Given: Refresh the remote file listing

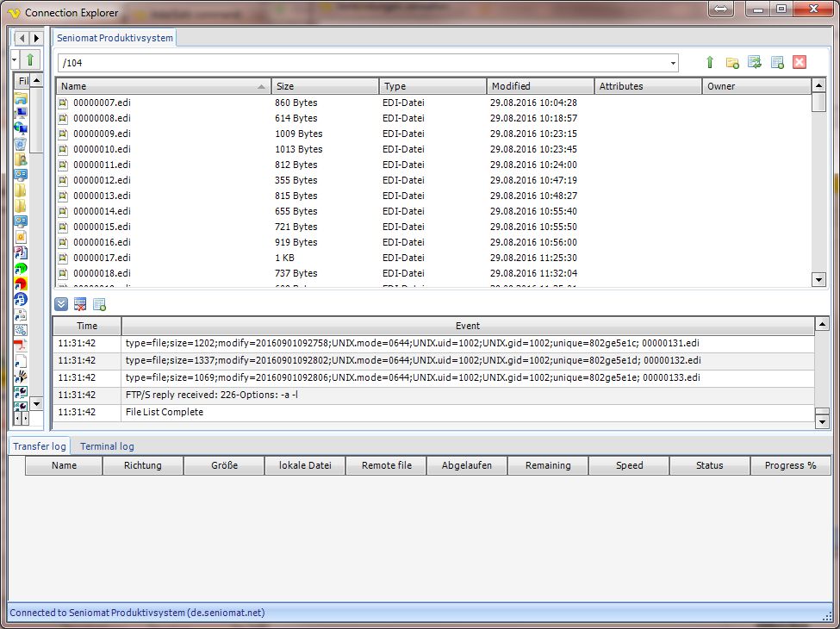Looking at the screenshot, I should (755, 63).
